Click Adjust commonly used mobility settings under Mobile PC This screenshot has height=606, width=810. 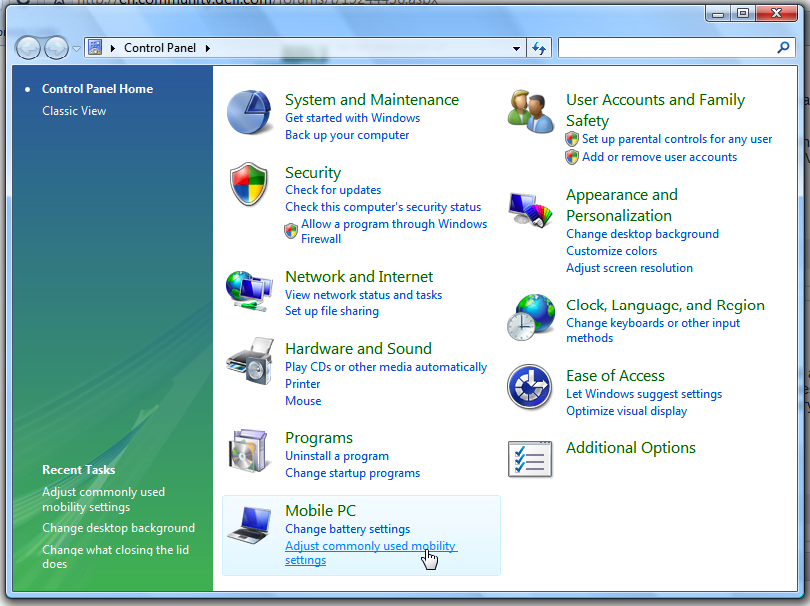(370, 553)
